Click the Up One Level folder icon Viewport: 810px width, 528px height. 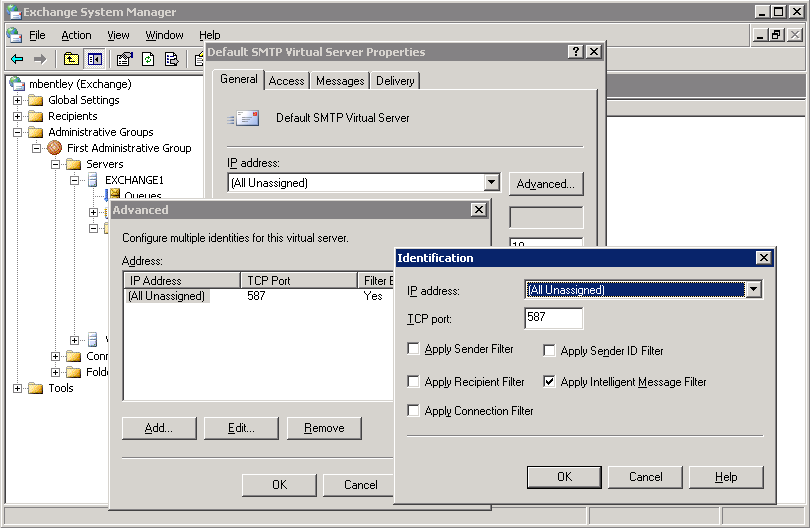pyautogui.click(x=71, y=59)
